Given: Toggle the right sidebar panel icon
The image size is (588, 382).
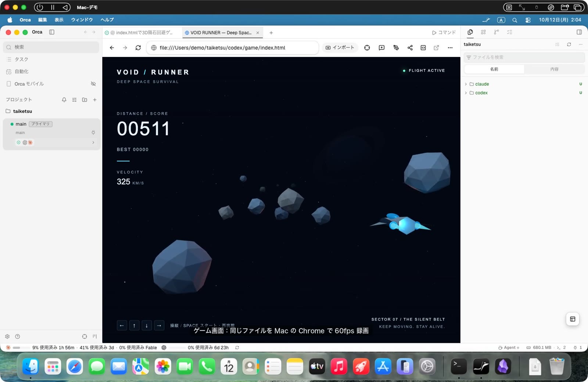Looking at the screenshot, I should [x=579, y=32].
